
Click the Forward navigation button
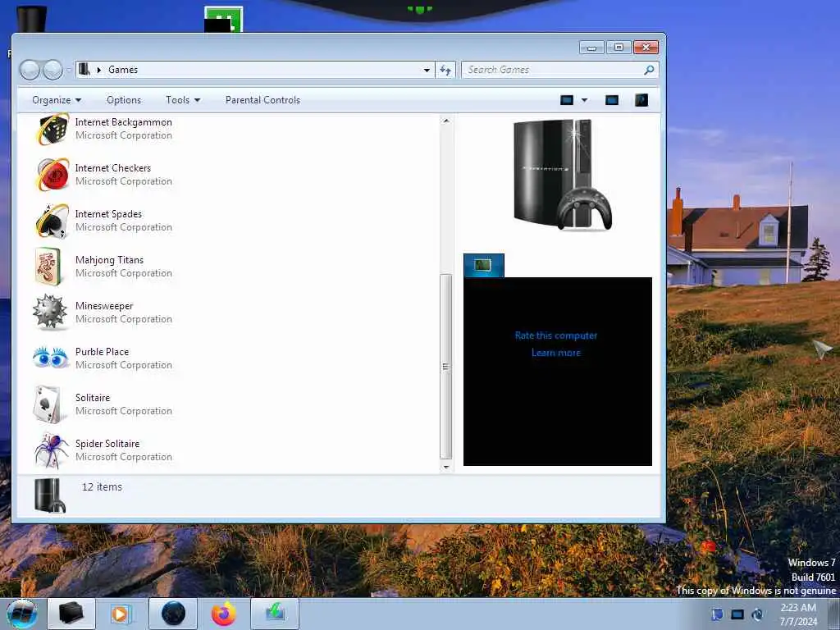(52, 70)
